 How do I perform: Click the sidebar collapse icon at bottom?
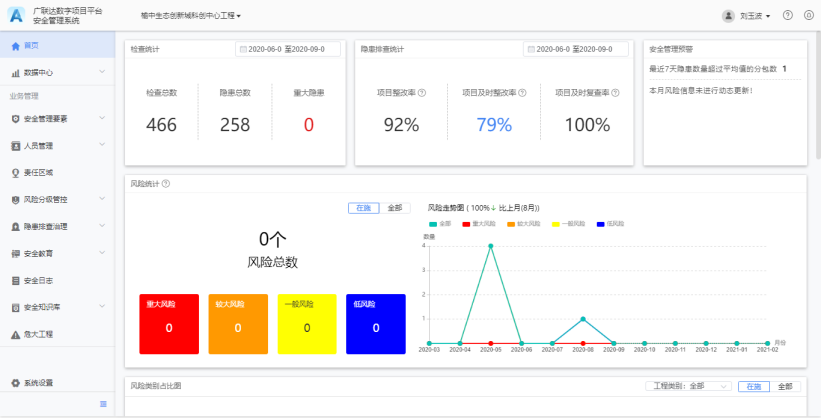103,403
